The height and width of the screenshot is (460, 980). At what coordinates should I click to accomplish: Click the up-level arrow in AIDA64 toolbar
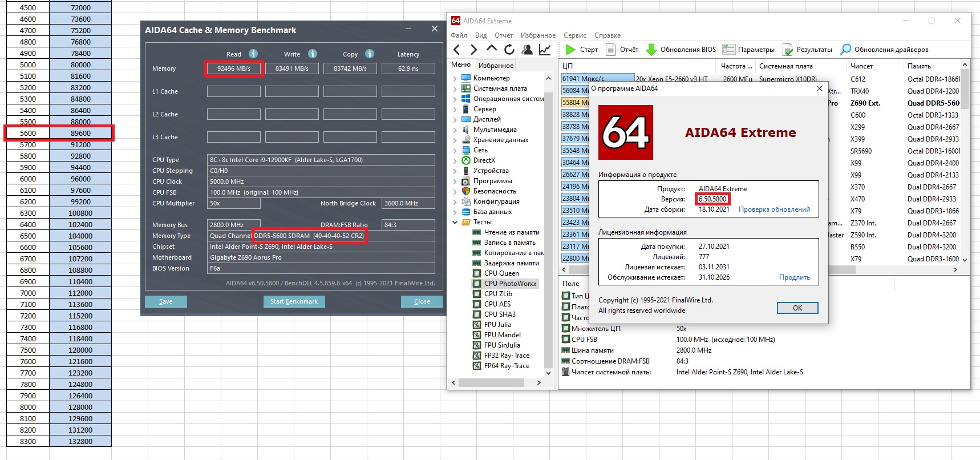pos(492,49)
